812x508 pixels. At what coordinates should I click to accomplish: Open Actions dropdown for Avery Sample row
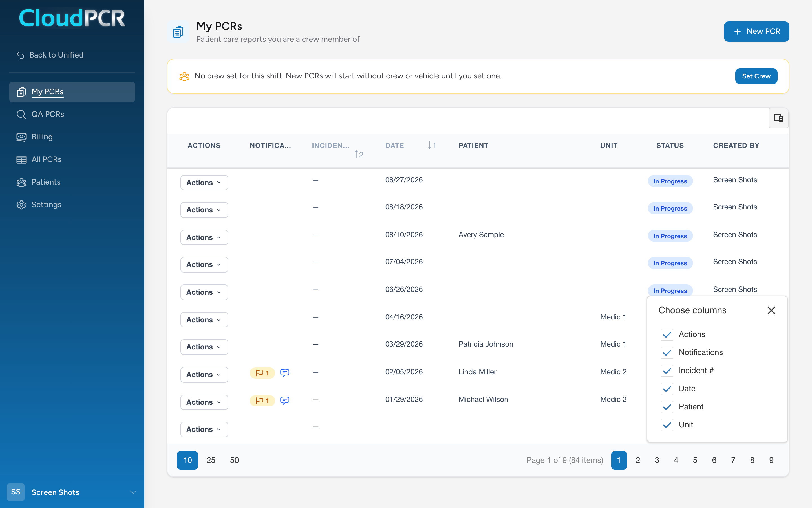[204, 237]
